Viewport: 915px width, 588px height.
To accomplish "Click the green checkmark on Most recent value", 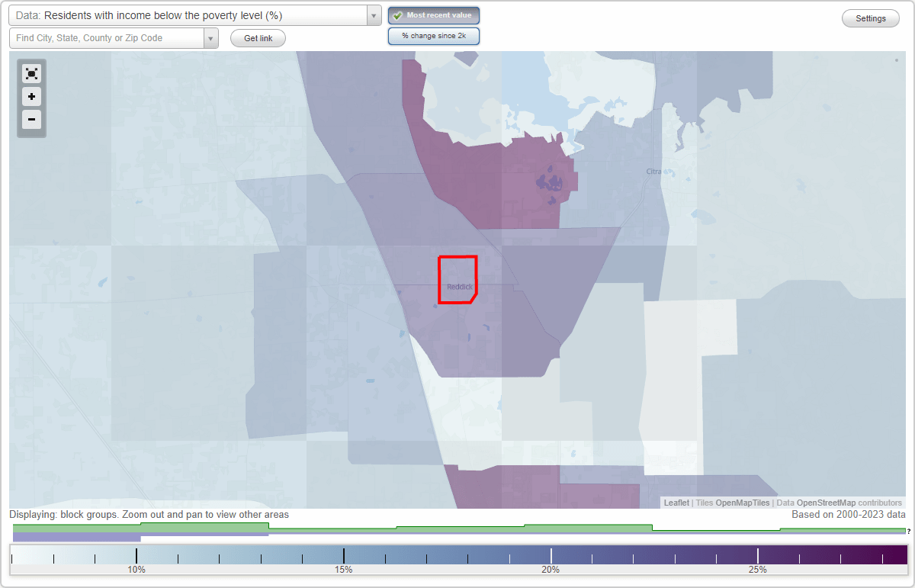I will [399, 15].
